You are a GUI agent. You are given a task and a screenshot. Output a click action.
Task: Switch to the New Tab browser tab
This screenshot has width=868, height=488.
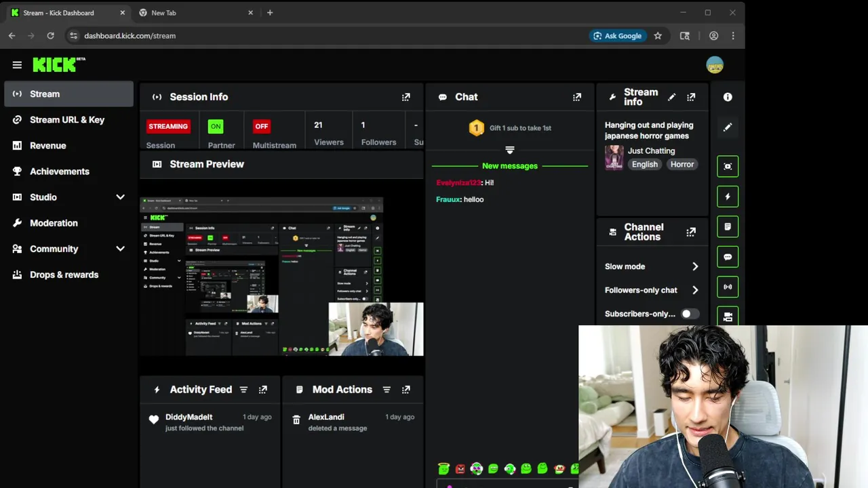pos(195,13)
